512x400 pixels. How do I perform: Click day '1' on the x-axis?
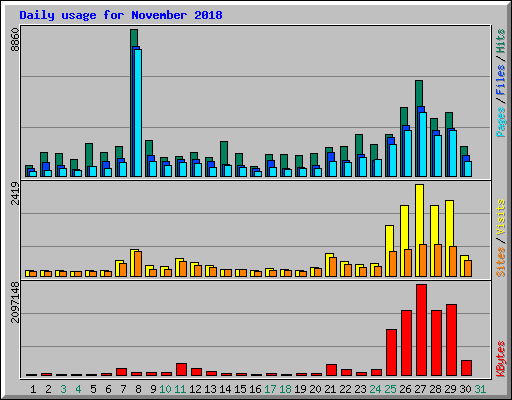(33, 389)
